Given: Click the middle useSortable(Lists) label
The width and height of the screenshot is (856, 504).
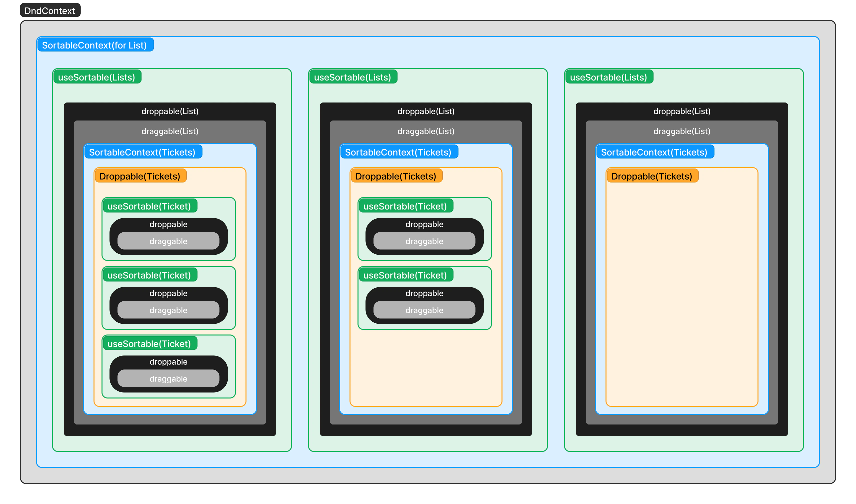Looking at the screenshot, I should [x=352, y=77].
